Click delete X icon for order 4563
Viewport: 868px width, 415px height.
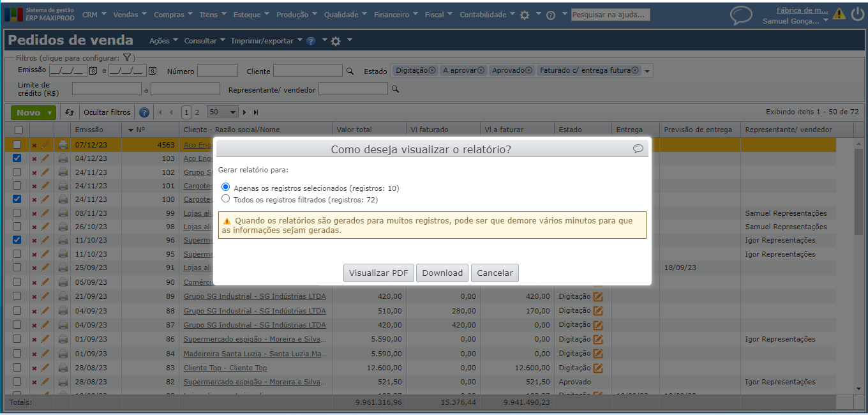click(34, 145)
